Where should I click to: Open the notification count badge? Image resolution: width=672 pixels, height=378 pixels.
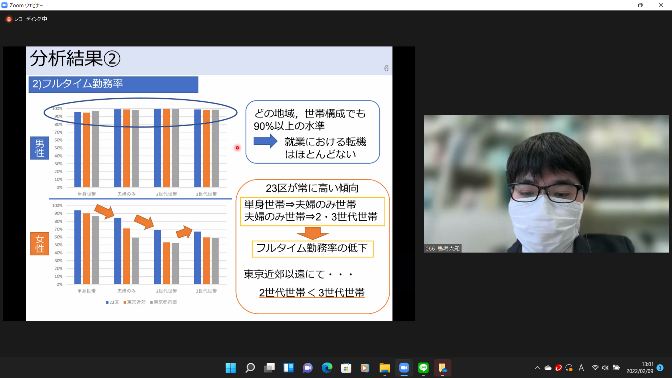coord(660,368)
